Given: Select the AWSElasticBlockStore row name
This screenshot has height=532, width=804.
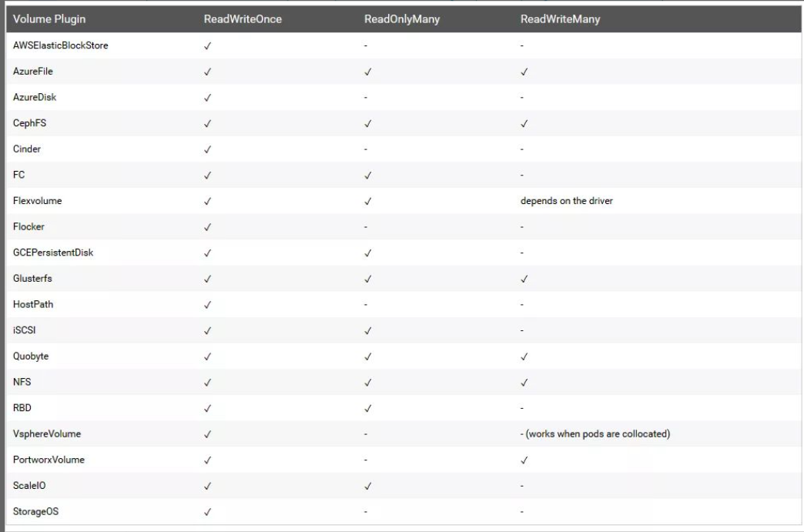Looking at the screenshot, I should 61,45.
